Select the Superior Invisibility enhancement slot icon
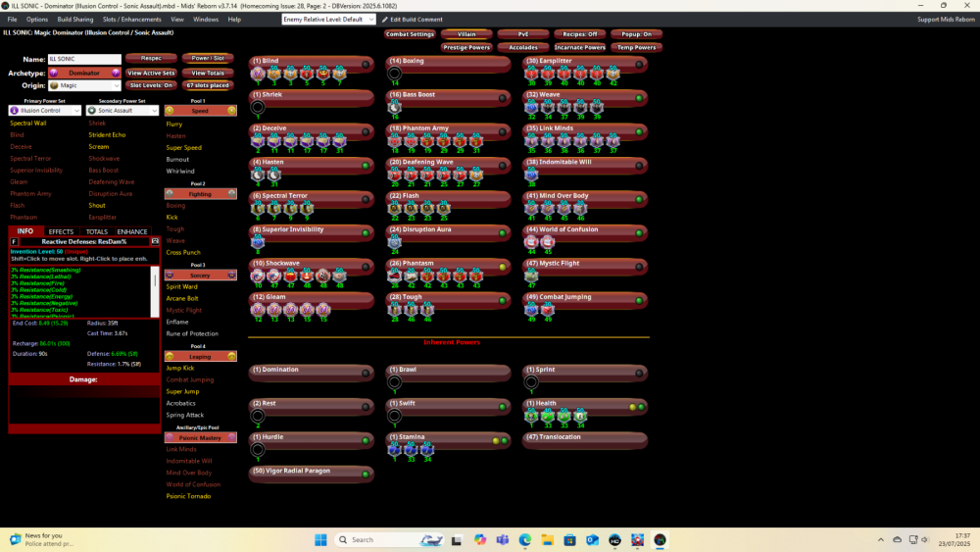Viewport: 980px width, 552px height. 258,241
